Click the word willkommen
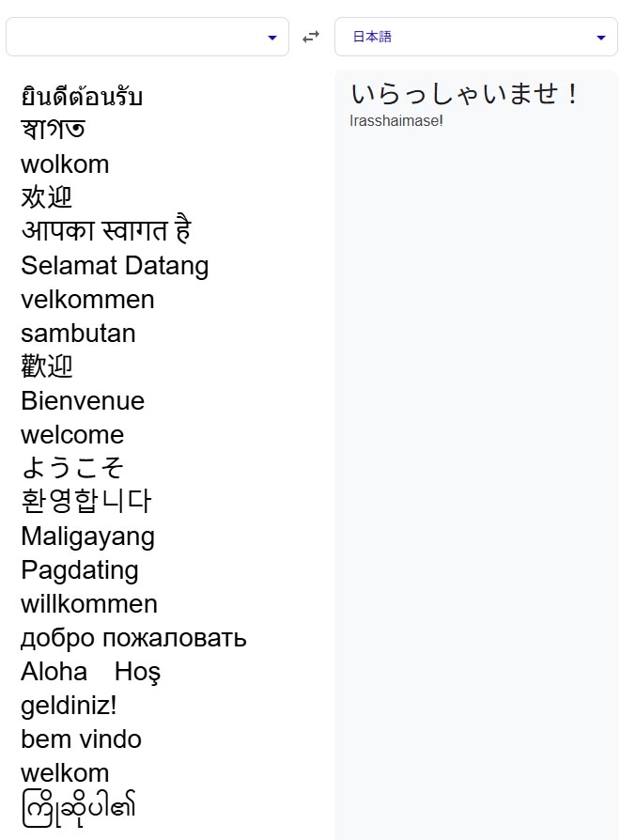The height and width of the screenshot is (840, 620). [89, 604]
